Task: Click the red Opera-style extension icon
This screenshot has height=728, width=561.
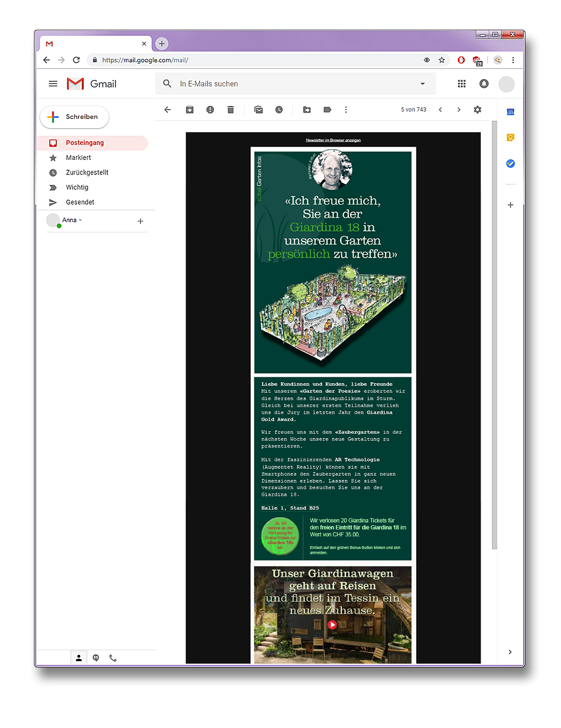Action: click(461, 60)
